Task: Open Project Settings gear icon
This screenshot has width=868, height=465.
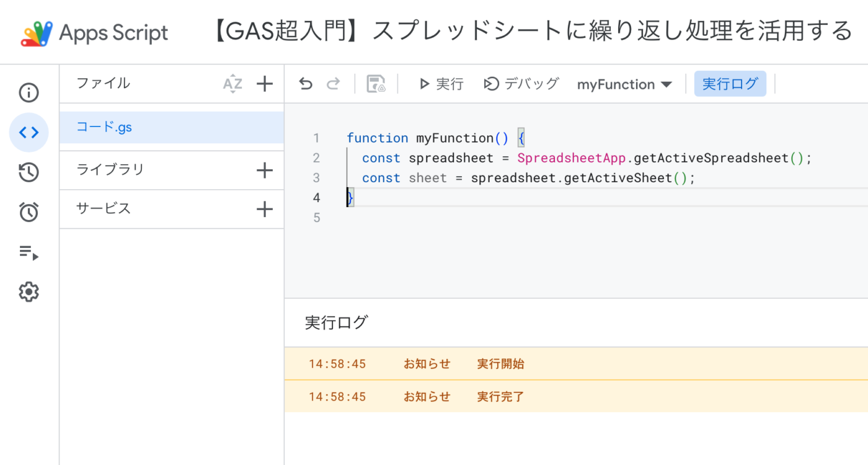Action: click(29, 291)
